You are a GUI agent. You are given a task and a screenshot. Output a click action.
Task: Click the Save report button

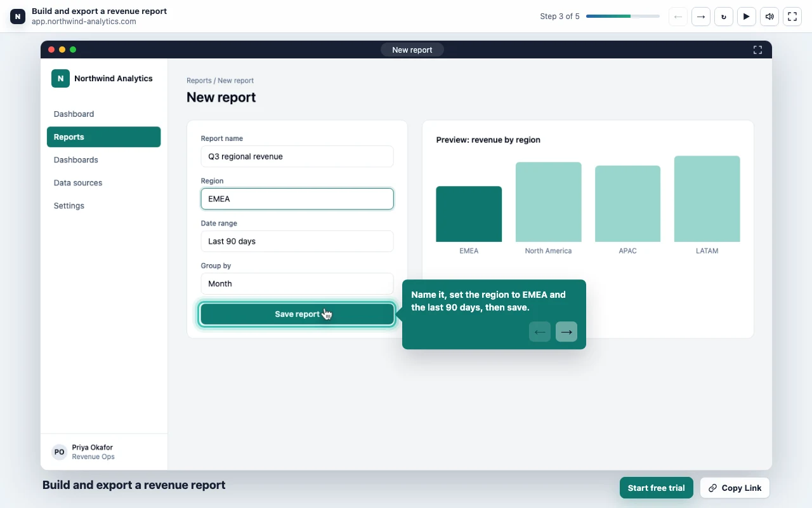297,314
